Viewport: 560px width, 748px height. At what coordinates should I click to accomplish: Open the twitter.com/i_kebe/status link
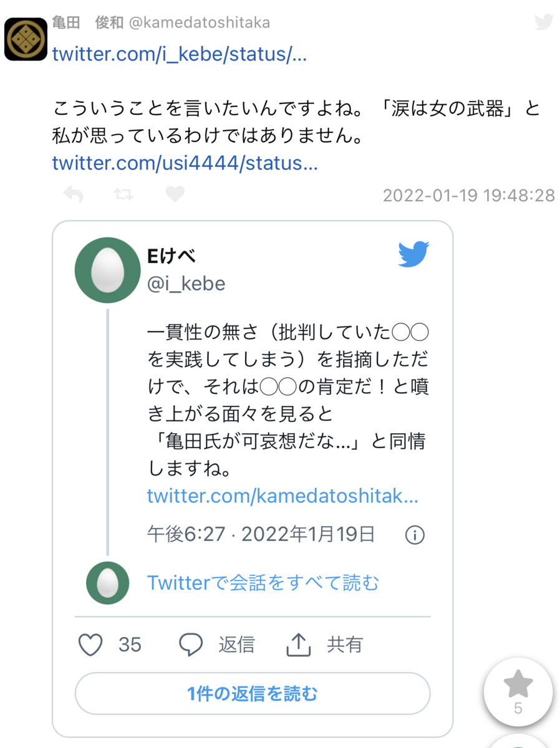coord(180,54)
